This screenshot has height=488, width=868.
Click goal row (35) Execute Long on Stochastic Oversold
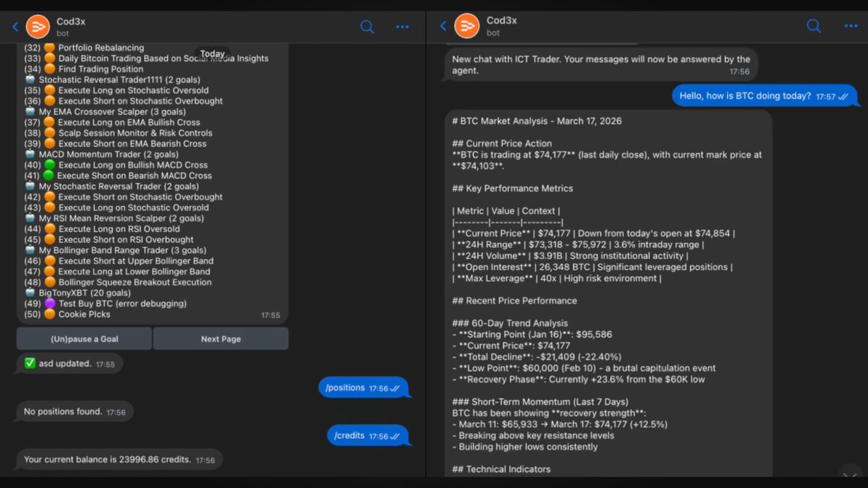pyautogui.click(x=116, y=90)
